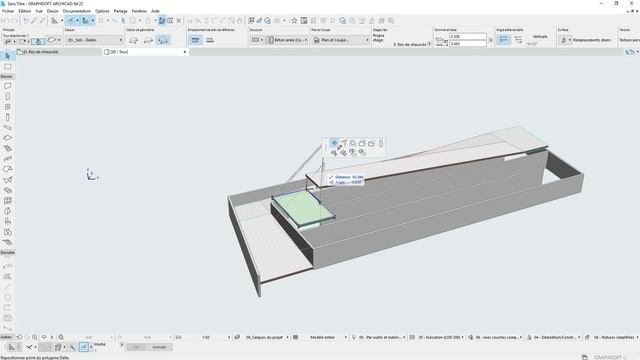The image size is (640, 360).
Task: Open the Aide menu
Action: click(x=155, y=11)
